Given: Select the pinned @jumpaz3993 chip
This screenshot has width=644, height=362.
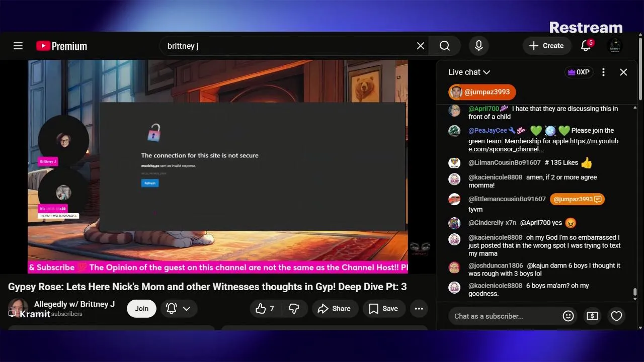Looking at the screenshot, I should click(x=482, y=92).
